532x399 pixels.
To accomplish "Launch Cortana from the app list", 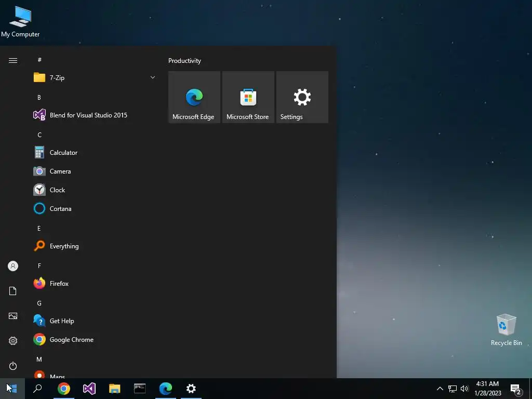I will tap(95, 208).
